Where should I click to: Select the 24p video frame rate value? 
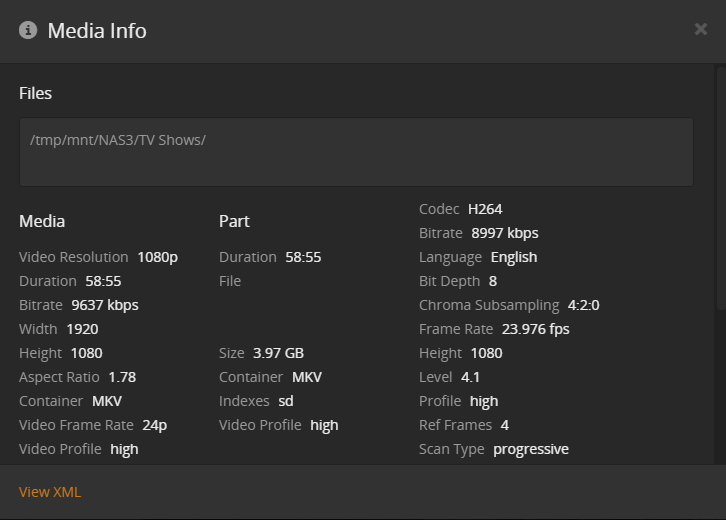click(154, 425)
